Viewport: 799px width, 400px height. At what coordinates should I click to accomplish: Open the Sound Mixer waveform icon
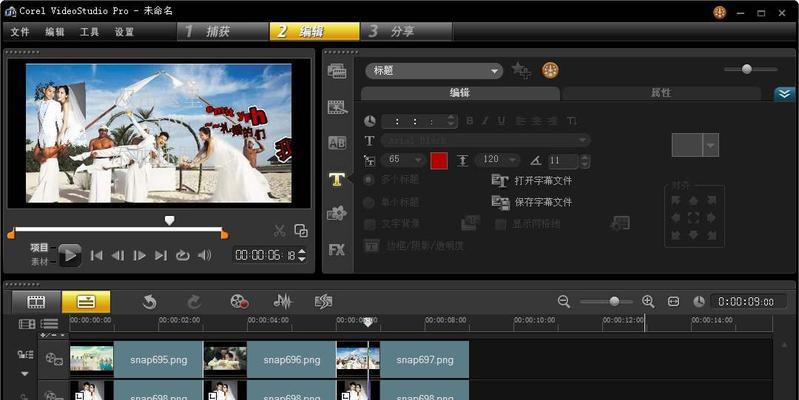pos(283,301)
